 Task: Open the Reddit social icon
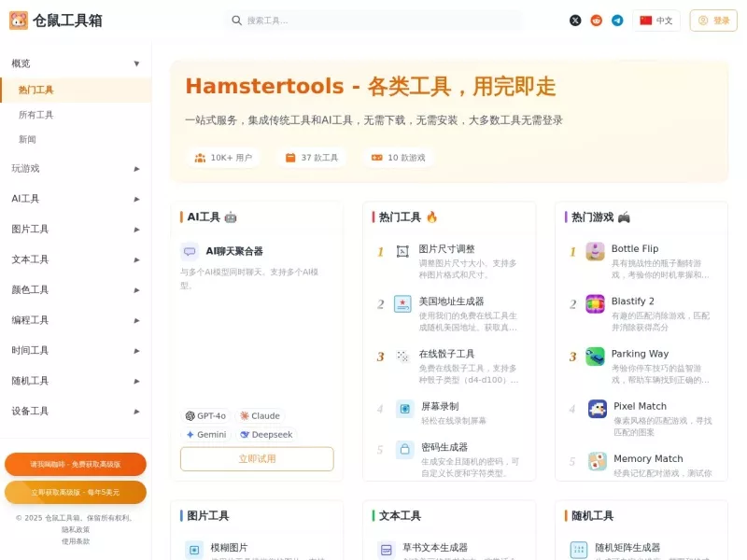pos(596,21)
